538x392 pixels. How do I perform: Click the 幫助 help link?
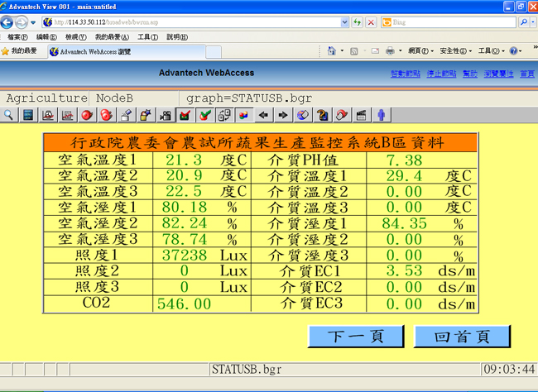(470, 74)
